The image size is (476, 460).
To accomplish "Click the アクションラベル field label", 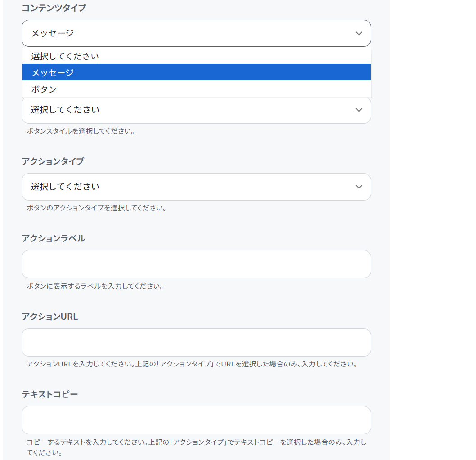I will click(53, 238).
